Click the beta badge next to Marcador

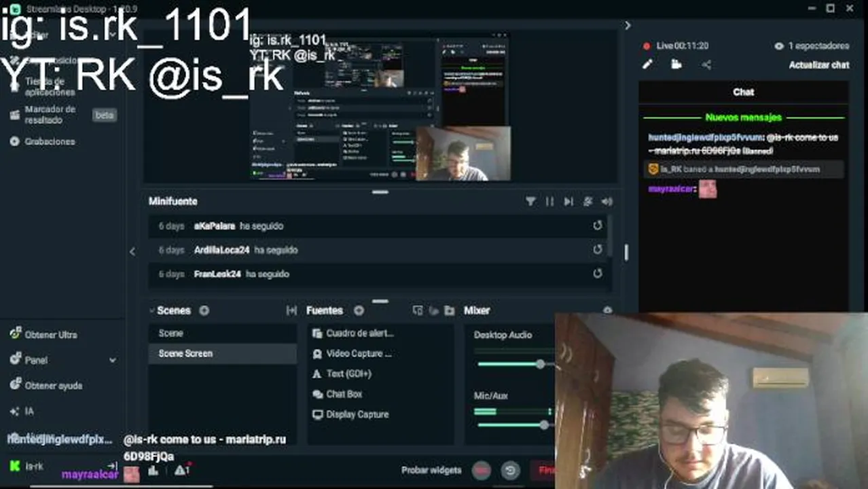[x=104, y=115]
